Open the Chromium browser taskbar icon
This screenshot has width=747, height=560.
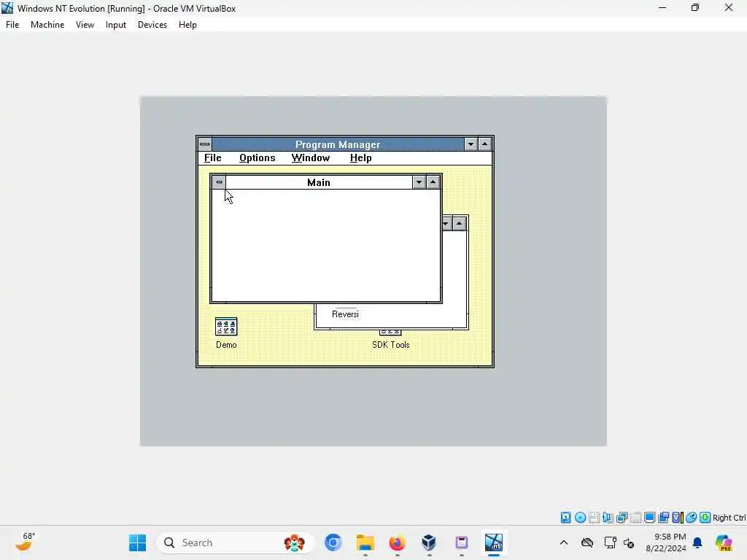click(333, 542)
